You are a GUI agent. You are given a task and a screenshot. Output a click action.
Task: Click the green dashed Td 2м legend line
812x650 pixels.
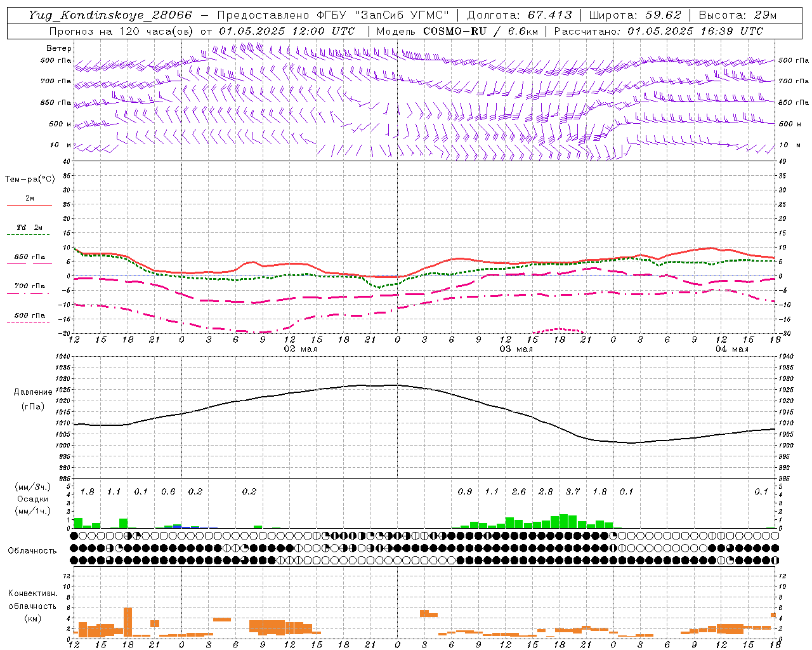click(x=29, y=234)
